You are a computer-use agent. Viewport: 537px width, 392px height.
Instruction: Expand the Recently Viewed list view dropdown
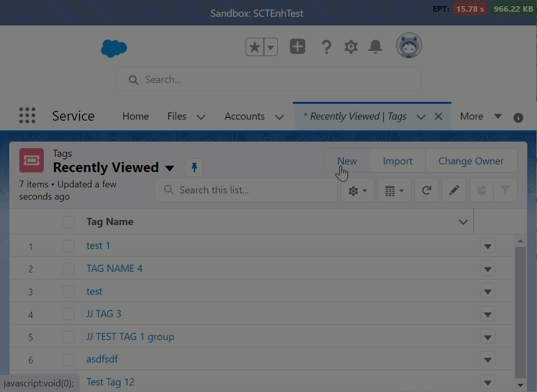[x=170, y=168]
